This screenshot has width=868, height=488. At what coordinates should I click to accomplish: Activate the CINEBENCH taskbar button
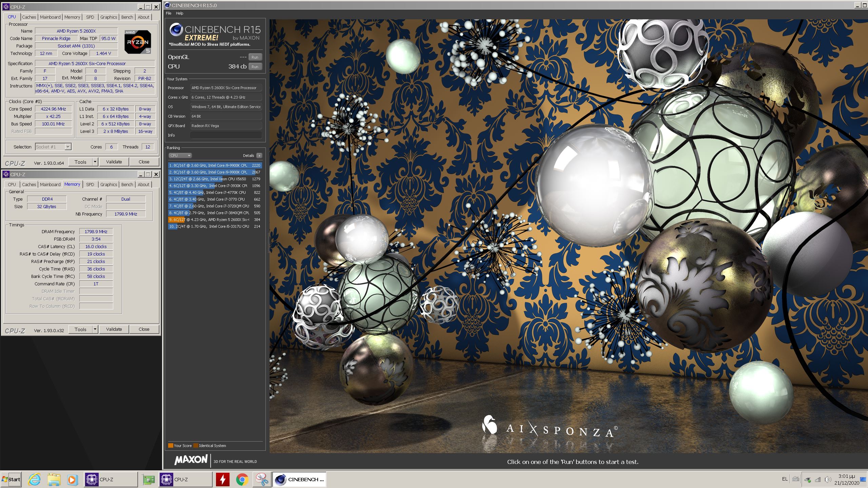(x=299, y=479)
